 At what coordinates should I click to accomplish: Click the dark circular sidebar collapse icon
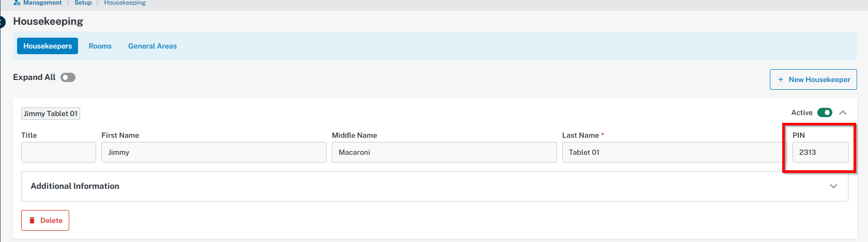[x=2, y=22]
